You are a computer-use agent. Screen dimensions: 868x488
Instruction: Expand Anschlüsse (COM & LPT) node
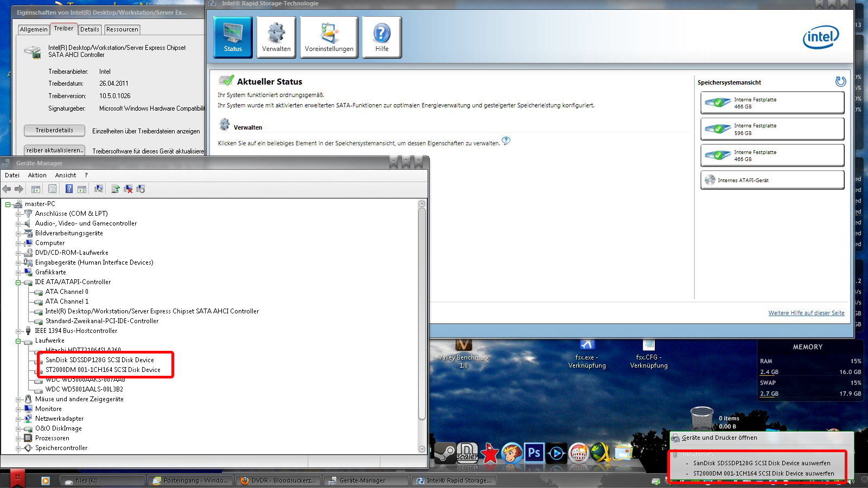(18, 214)
